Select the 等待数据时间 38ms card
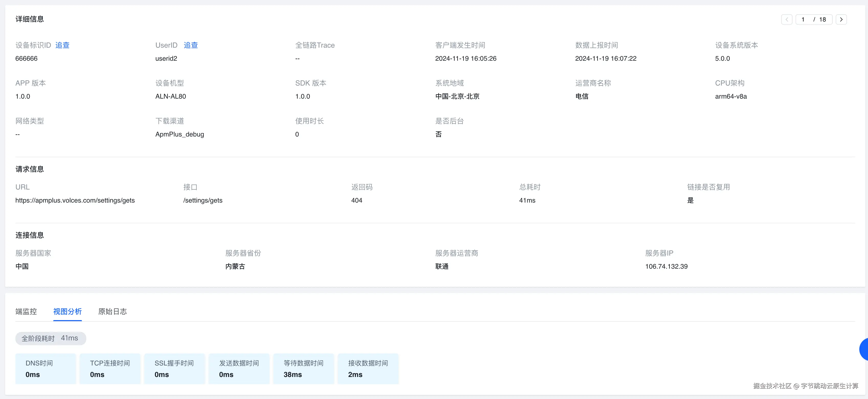Screen dimensions: 868x399 [x=303, y=369]
